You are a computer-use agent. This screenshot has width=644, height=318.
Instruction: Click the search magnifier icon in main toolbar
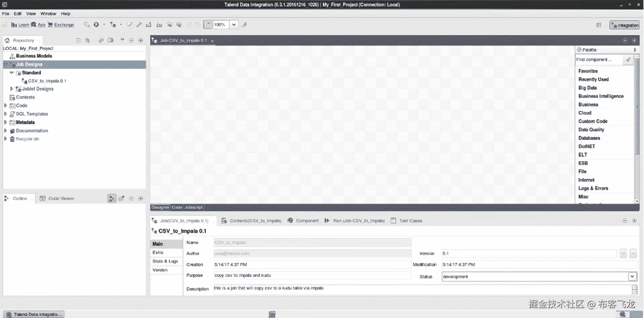tap(87, 25)
